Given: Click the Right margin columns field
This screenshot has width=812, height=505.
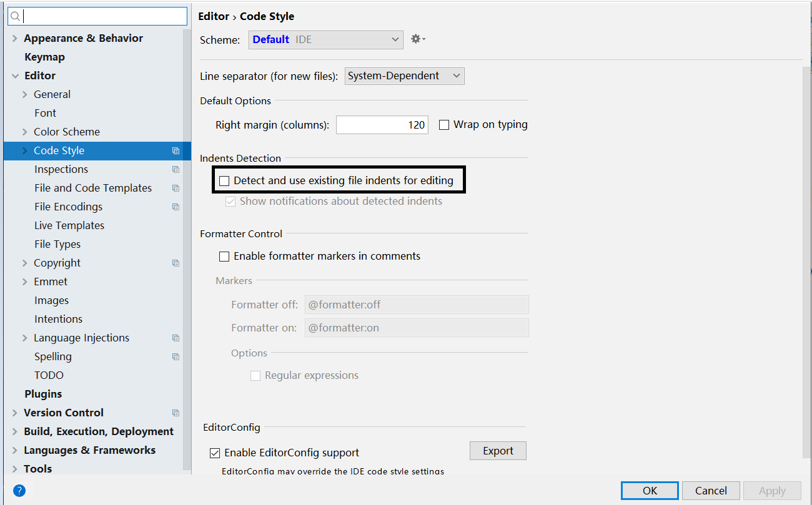Looking at the screenshot, I should pyautogui.click(x=382, y=125).
